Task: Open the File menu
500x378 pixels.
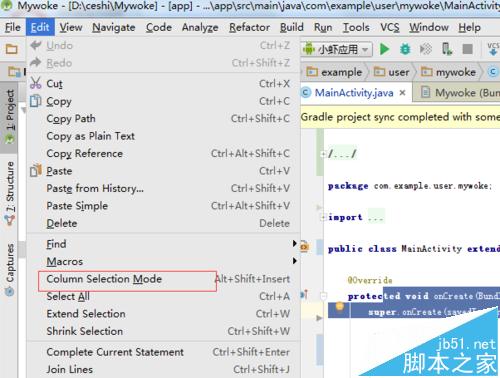Action: point(13,27)
